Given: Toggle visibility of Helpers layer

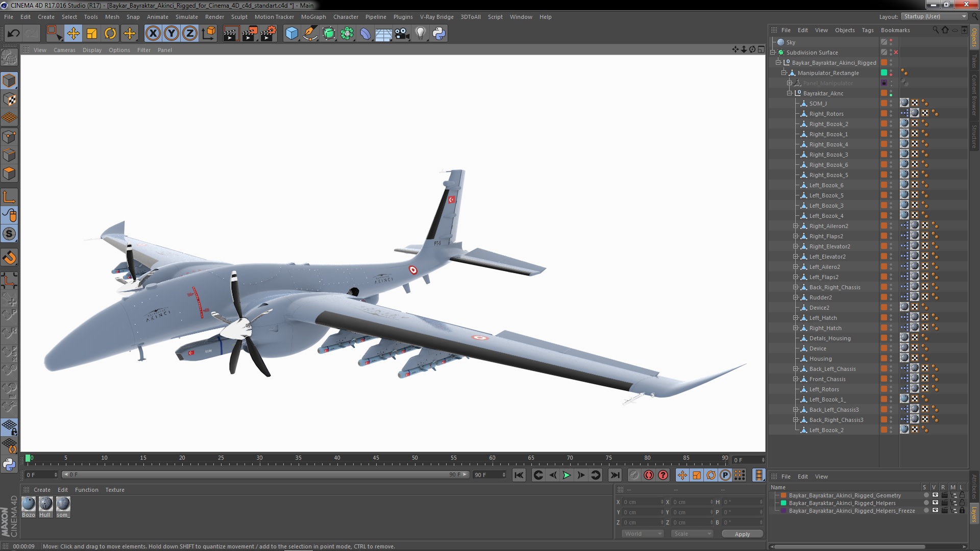Looking at the screenshot, I should 935,503.
